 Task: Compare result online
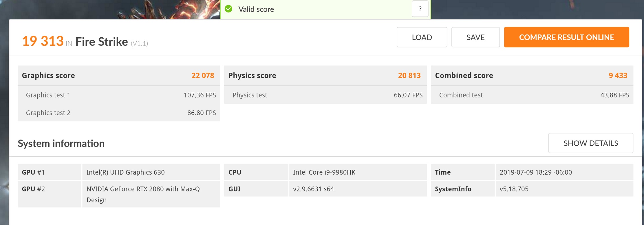566,37
